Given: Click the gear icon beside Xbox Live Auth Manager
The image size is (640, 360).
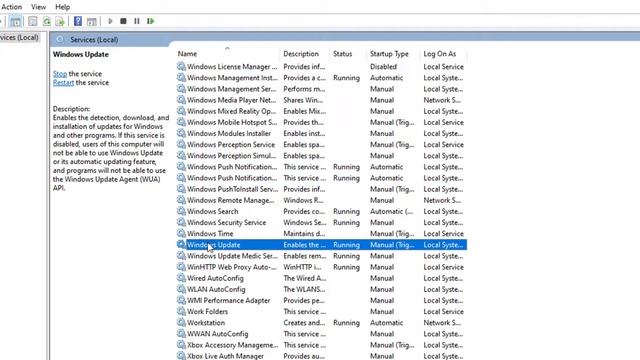Looking at the screenshot, I should pyautogui.click(x=181, y=356).
